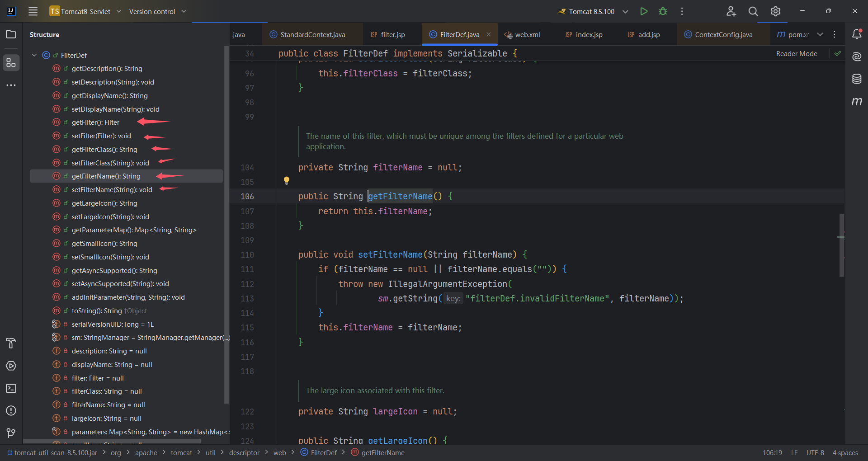Run Tomcat 8.5.100 configuration
This screenshot has width=868, height=461.
[644, 11]
